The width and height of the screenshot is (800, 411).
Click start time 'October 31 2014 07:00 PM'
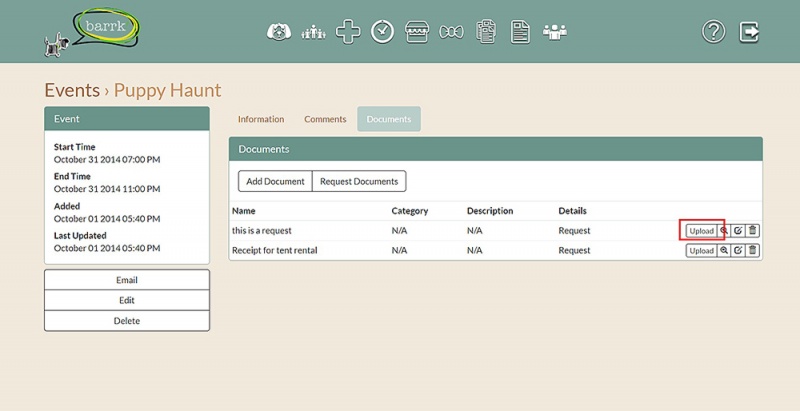point(107,160)
